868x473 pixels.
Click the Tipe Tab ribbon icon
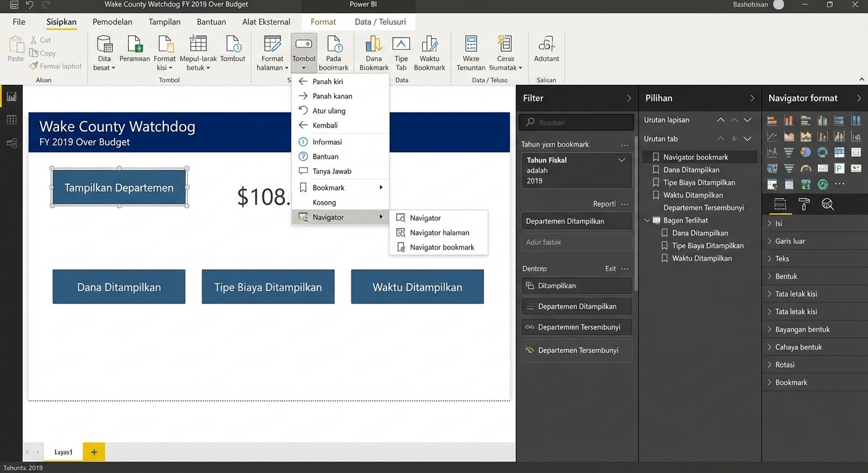[401, 44]
